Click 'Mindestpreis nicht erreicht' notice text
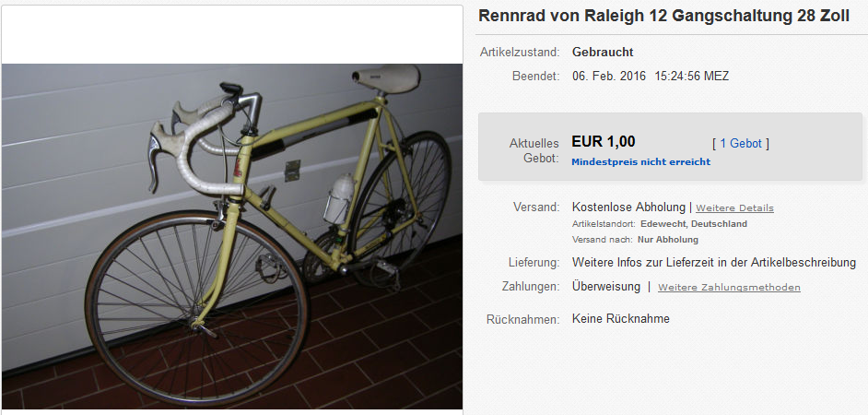 coord(641,162)
